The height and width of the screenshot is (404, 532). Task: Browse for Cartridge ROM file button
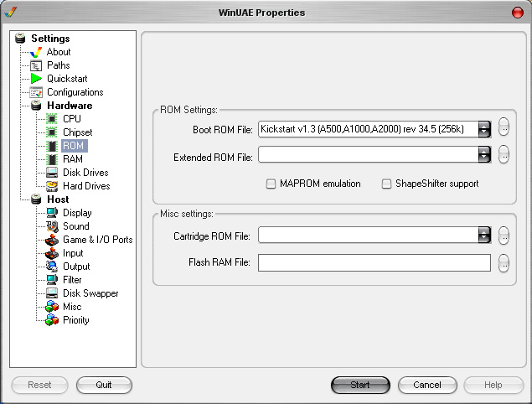504,236
